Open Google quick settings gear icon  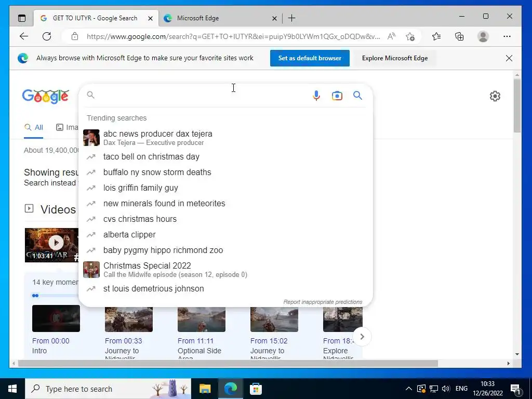pyautogui.click(x=495, y=96)
